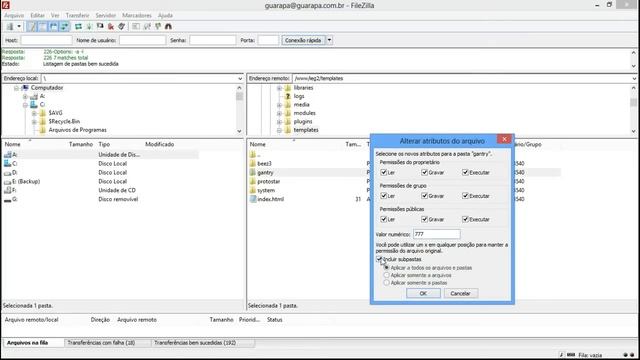
Task: Toggle owner Executar permission checkbox
Action: pyautogui.click(x=465, y=173)
